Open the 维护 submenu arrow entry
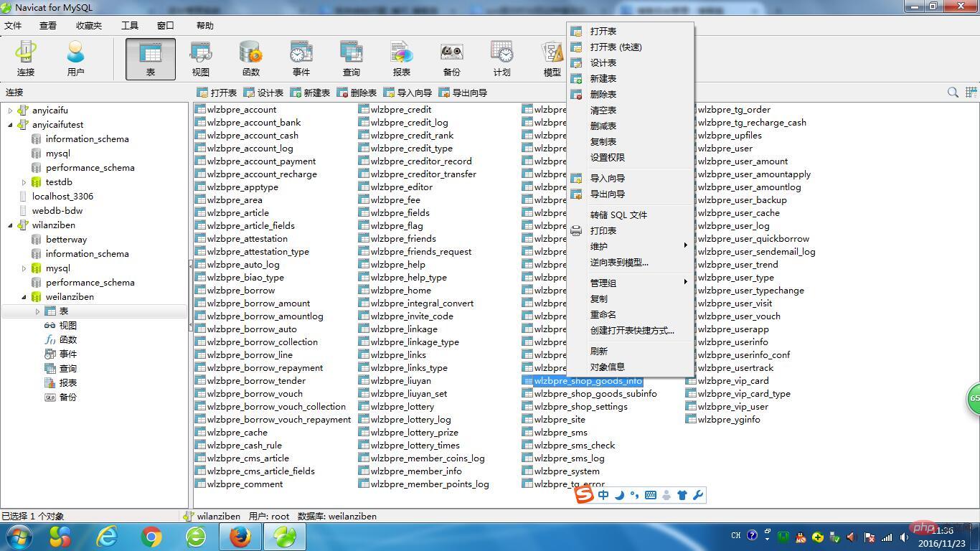980x551 pixels. [x=631, y=246]
